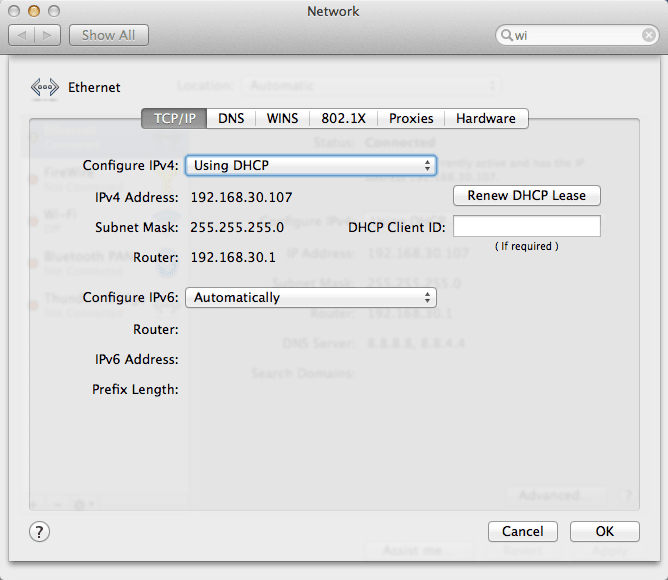
Task: Open the Hardware tab
Action: (486, 118)
